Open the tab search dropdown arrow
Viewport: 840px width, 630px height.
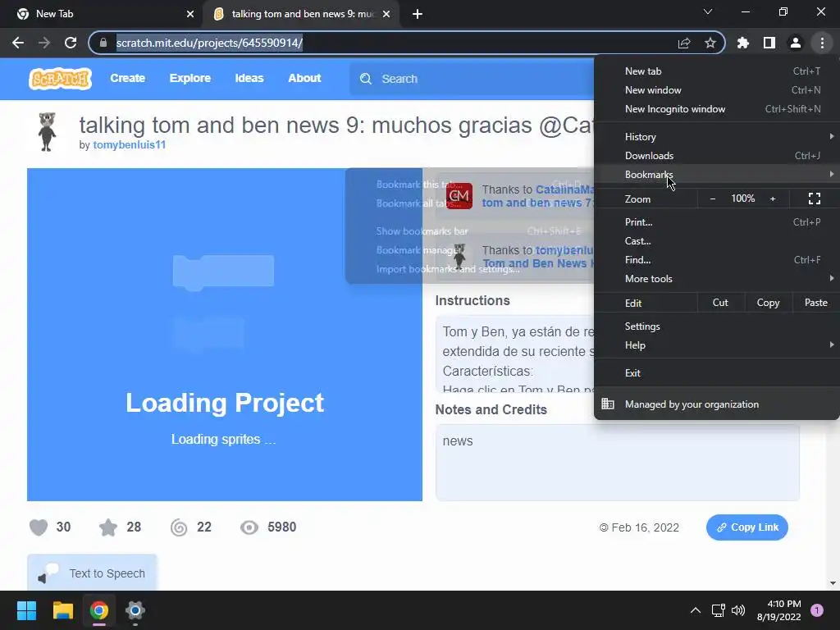[x=708, y=11]
